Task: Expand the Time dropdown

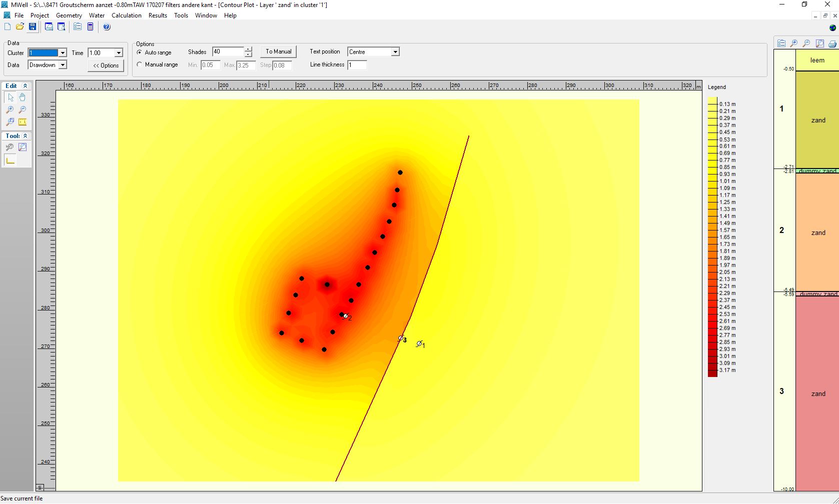Action: click(x=119, y=53)
